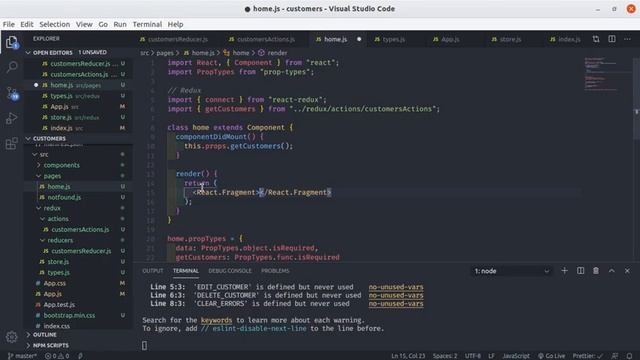Show the Problems panel tab
This screenshot has height=360, width=640.
[x=275, y=271]
